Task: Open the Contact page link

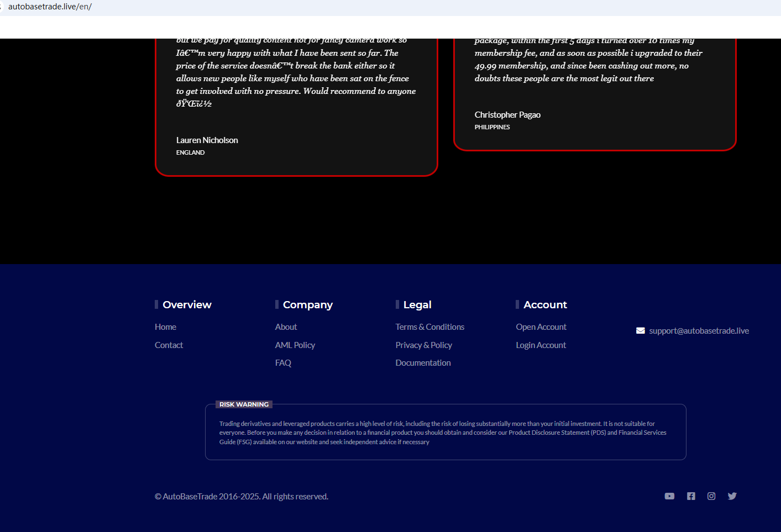Action: click(x=169, y=345)
